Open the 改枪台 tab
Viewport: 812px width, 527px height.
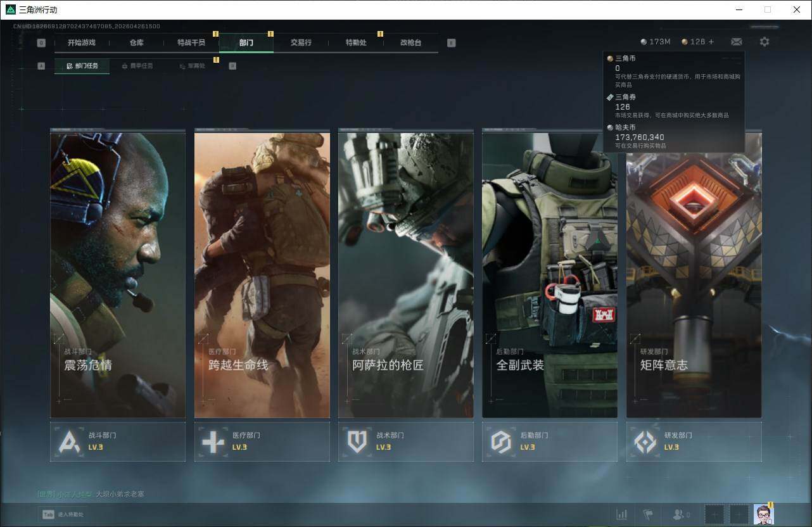[410, 42]
